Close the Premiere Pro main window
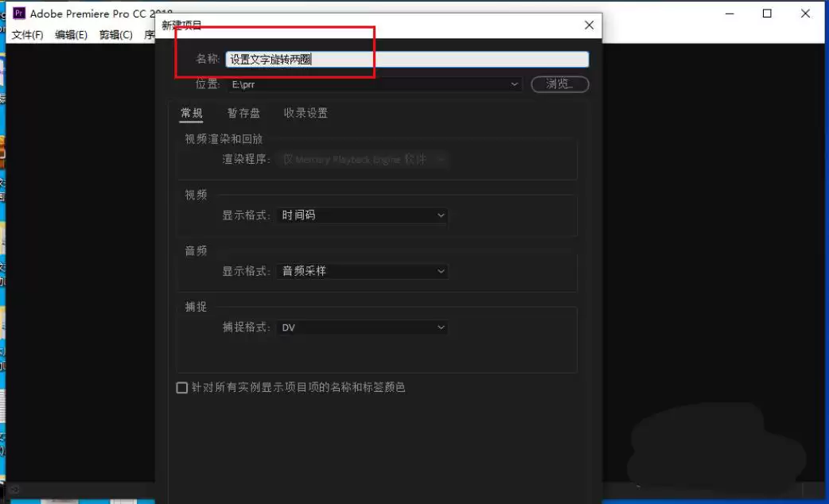This screenshot has width=829, height=504. point(805,14)
